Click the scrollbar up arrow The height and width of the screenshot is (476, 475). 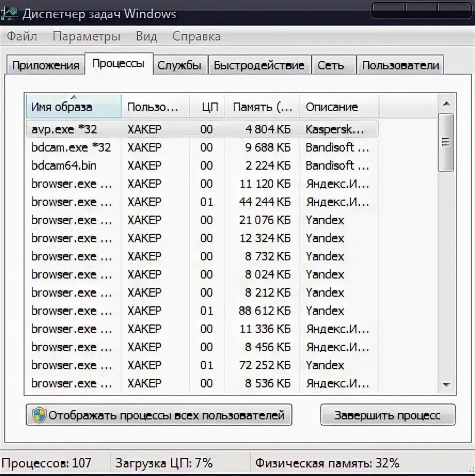(x=446, y=104)
